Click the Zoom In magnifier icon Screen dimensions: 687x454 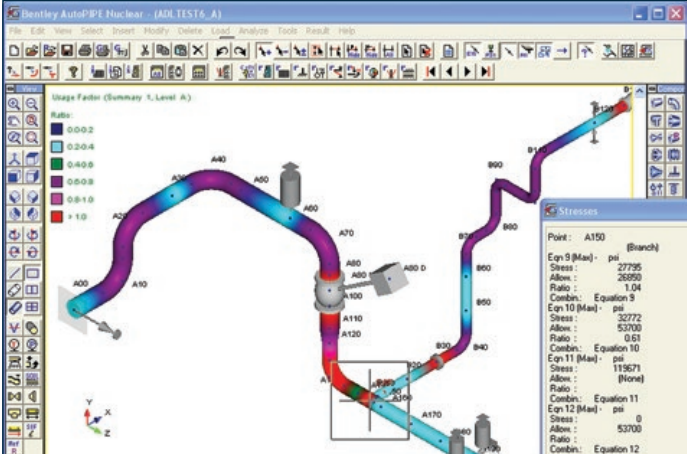click(x=14, y=103)
